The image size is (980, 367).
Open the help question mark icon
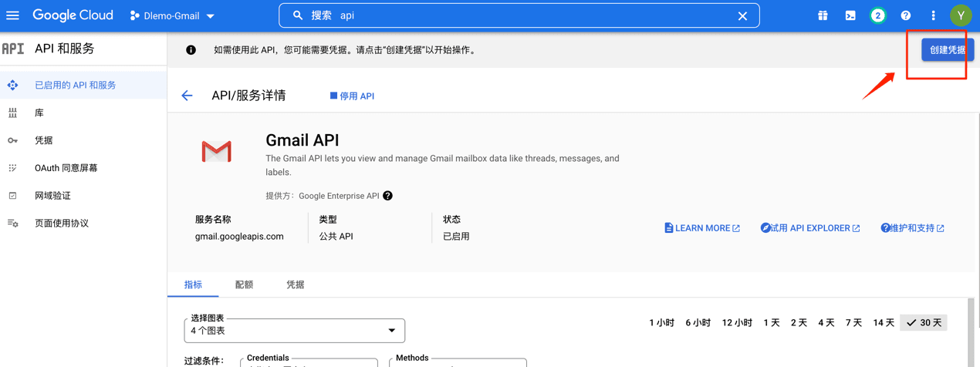(905, 15)
